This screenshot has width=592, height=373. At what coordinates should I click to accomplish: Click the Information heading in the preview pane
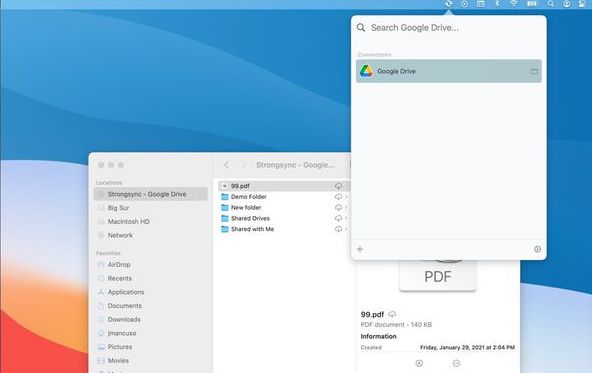tap(378, 336)
